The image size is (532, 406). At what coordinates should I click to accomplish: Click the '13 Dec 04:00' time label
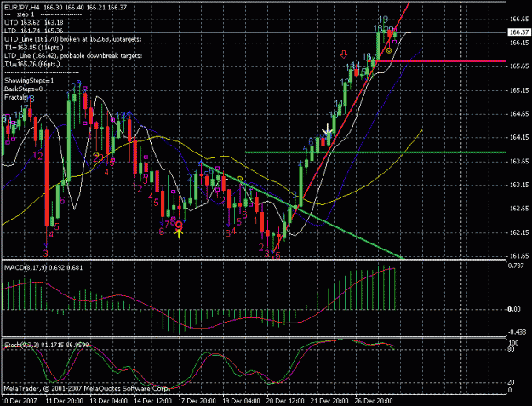pyautogui.click(x=109, y=401)
